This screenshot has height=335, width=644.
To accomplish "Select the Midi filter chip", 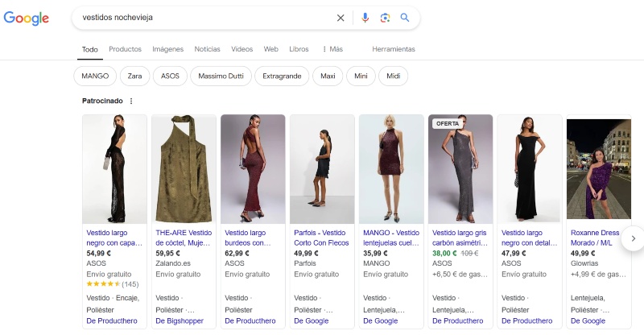I will tap(393, 76).
